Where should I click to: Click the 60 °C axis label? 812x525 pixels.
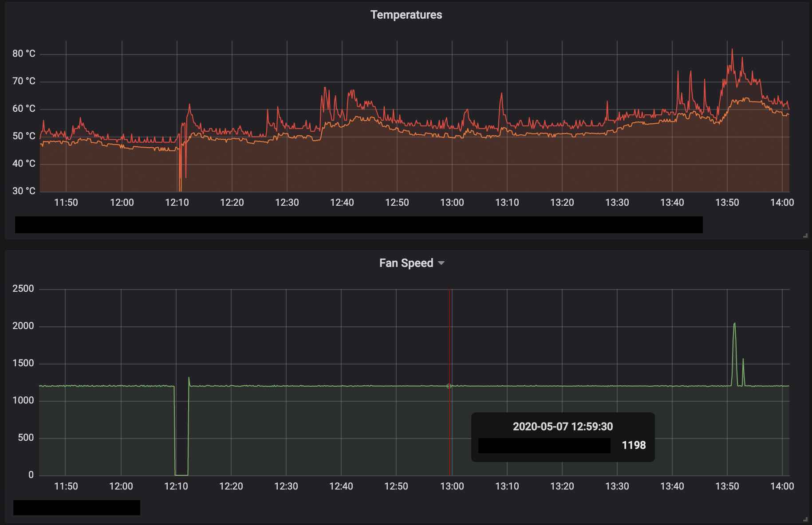point(24,109)
